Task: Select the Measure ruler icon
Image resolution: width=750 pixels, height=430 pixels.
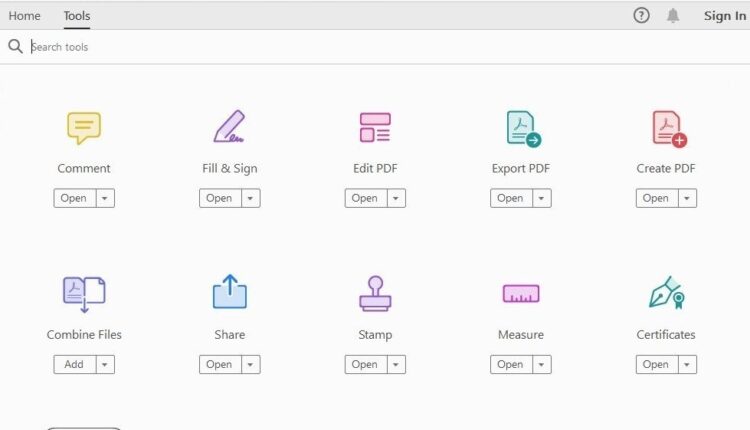Action: (521, 293)
